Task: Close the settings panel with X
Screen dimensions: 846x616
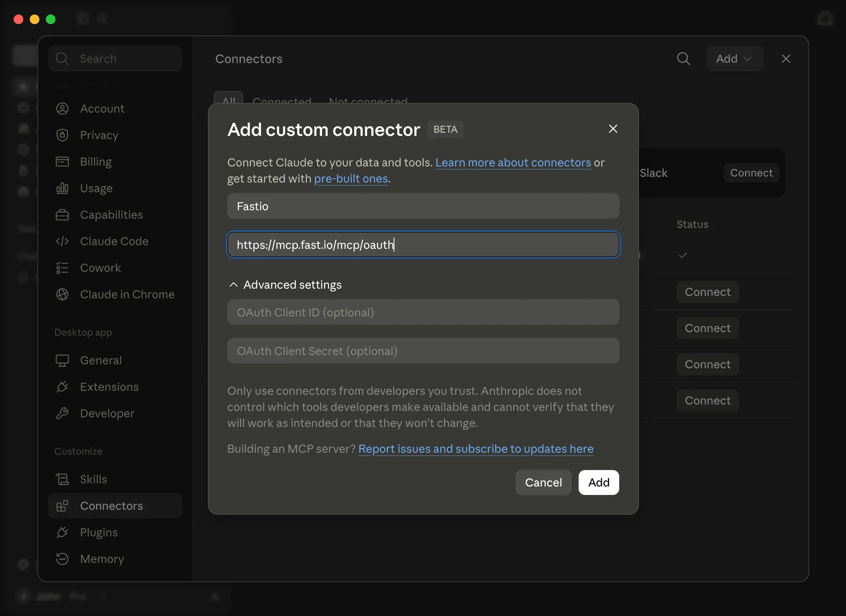Action: [786, 59]
